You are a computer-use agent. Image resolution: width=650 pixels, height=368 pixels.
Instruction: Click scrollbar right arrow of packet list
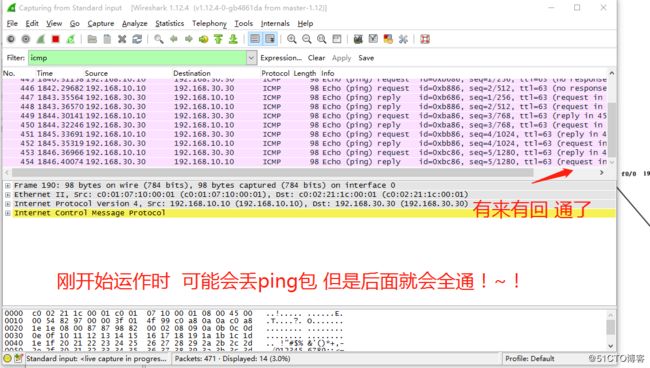pyautogui.click(x=601, y=172)
